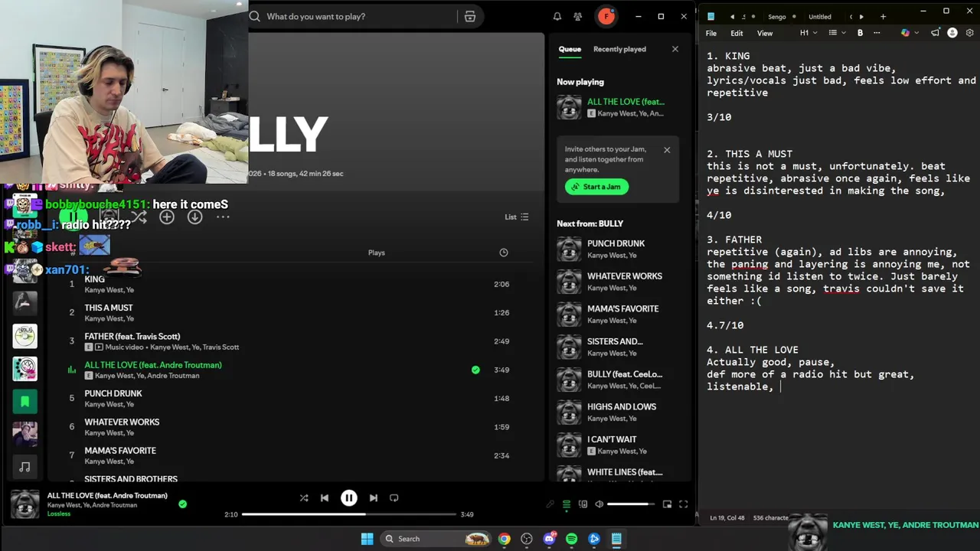Pause playback in the Spotify player bar
This screenshot has width=980, height=551.
click(348, 497)
